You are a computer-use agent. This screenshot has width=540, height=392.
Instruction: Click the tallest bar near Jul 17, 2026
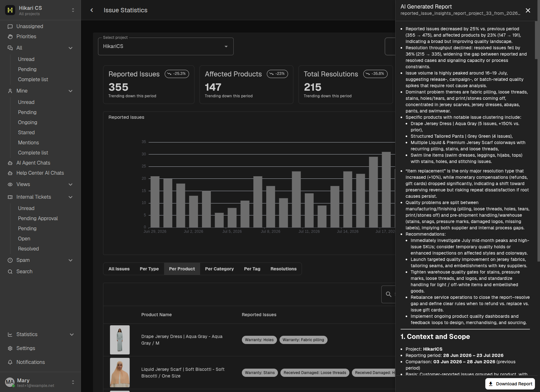pos(386,190)
